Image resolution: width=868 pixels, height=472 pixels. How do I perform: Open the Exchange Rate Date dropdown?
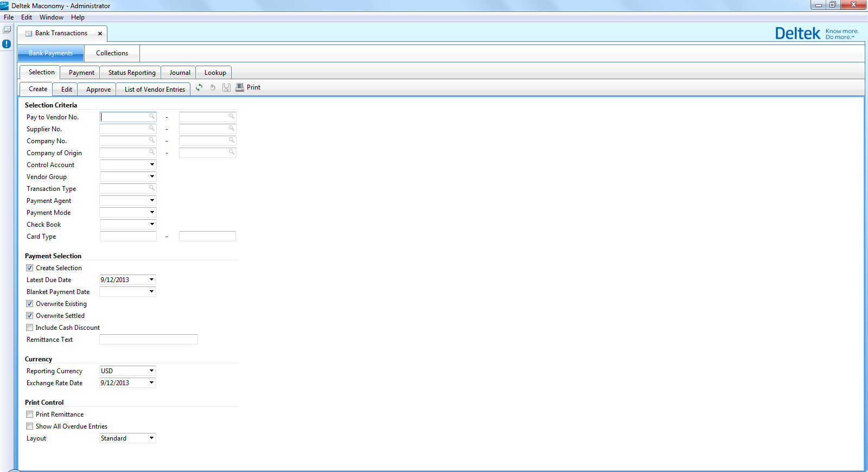(152, 382)
